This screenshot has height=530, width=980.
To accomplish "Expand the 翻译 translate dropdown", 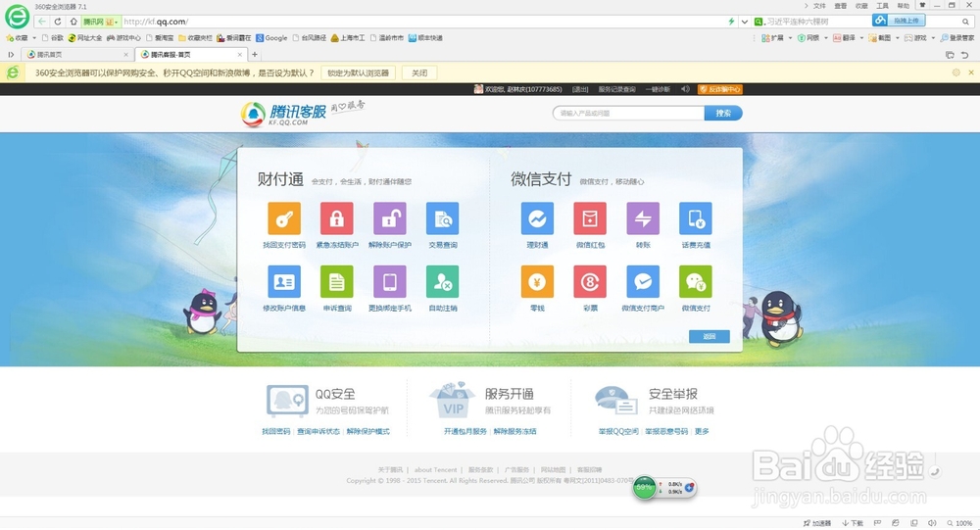I will click(861, 38).
